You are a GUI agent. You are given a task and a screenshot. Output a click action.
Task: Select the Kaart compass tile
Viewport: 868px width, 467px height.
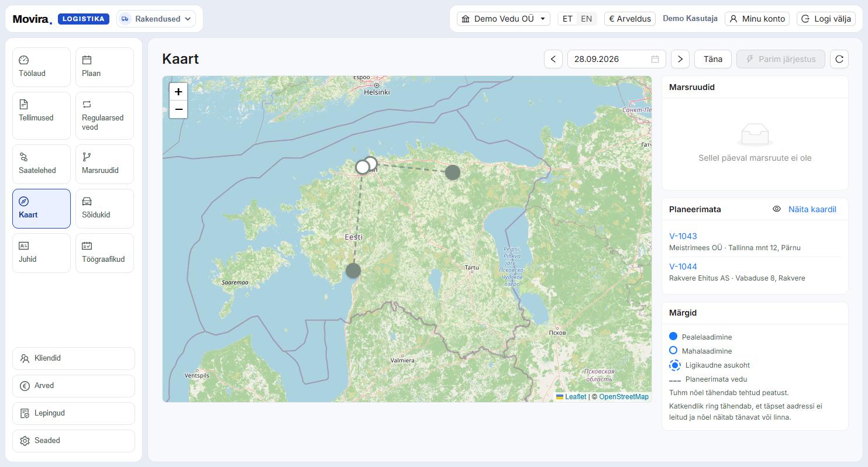pyautogui.click(x=42, y=209)
